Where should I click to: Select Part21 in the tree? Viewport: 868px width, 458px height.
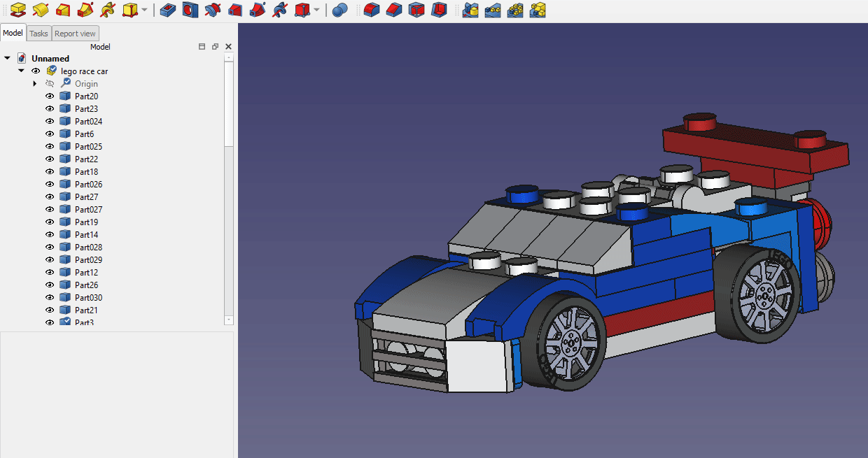86,310
